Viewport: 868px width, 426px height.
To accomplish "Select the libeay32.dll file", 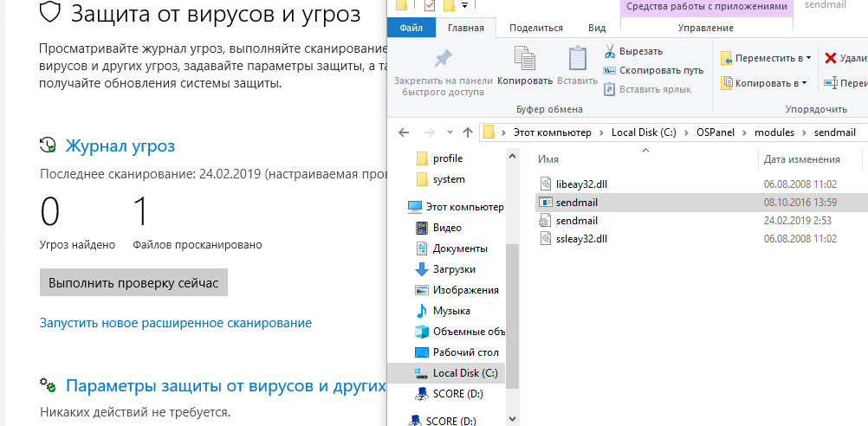I will pos(584,184).
